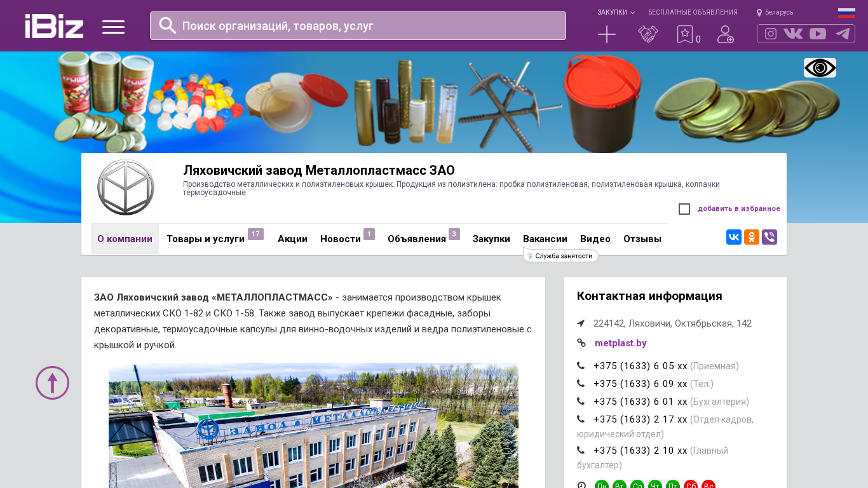This screenshot has width=868, height=488.
Task: Open iBiz VK page in header
Action: point(793,34)
